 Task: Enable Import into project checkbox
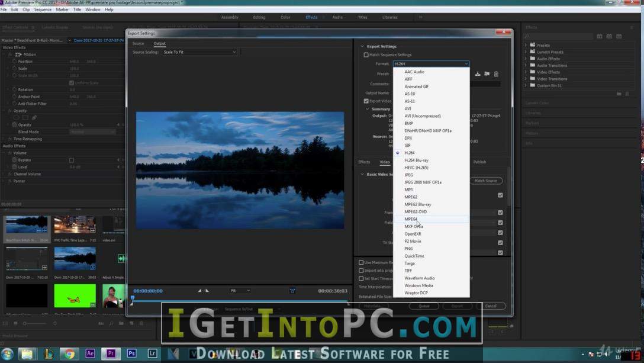pyautogui.click(x=361, y=271)
